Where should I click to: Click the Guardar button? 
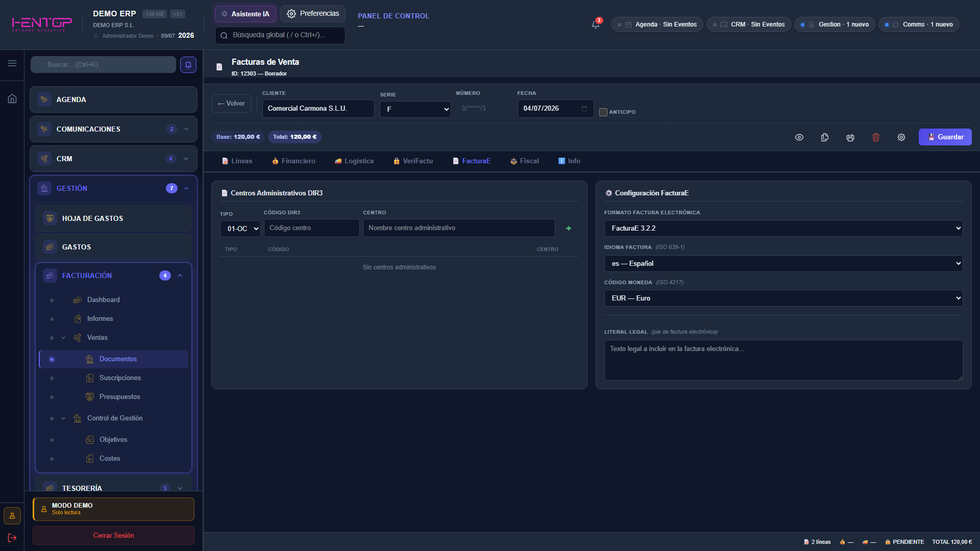[x=945, y=137]
